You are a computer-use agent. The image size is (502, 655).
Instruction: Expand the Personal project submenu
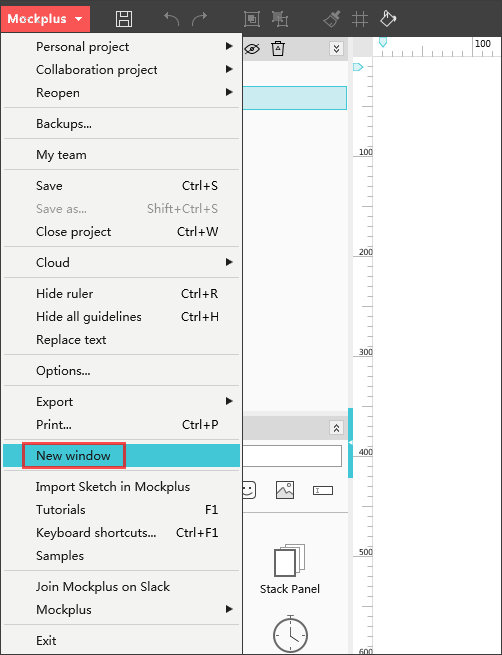(121, 47)
